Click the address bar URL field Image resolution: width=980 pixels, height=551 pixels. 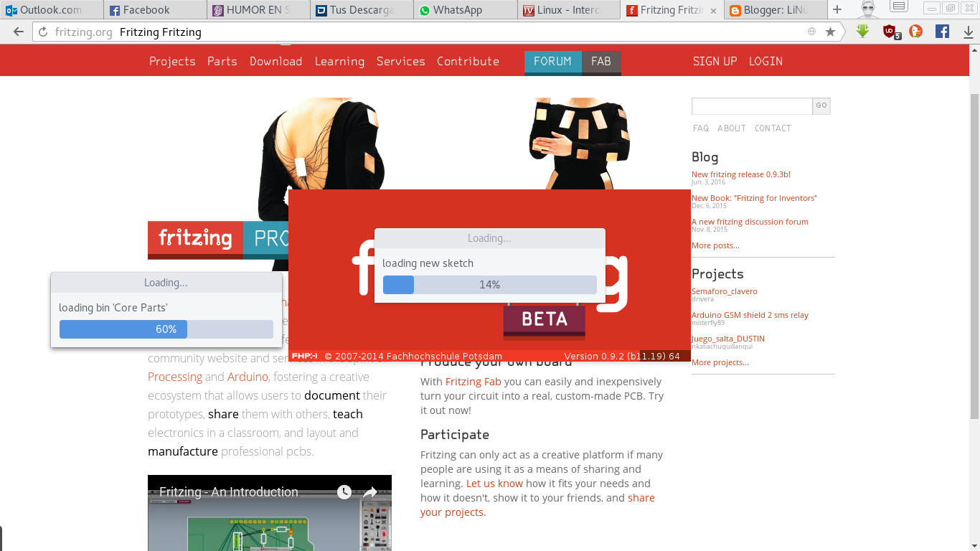[x=423, y=32]
